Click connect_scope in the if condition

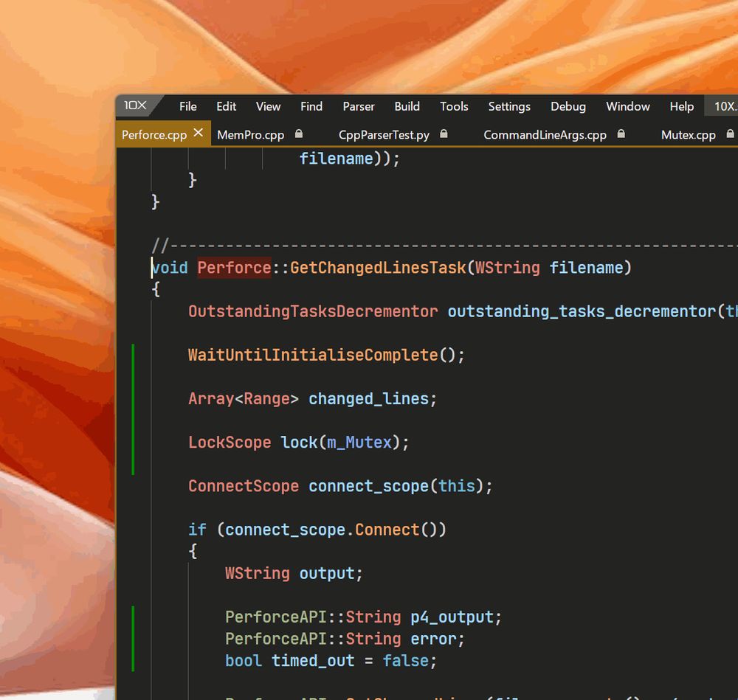point(285,530)
